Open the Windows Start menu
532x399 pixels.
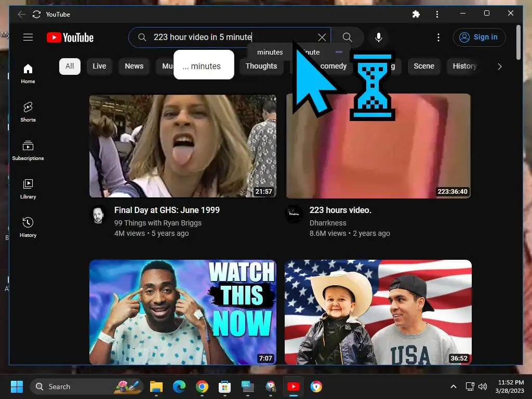(17, 387)
